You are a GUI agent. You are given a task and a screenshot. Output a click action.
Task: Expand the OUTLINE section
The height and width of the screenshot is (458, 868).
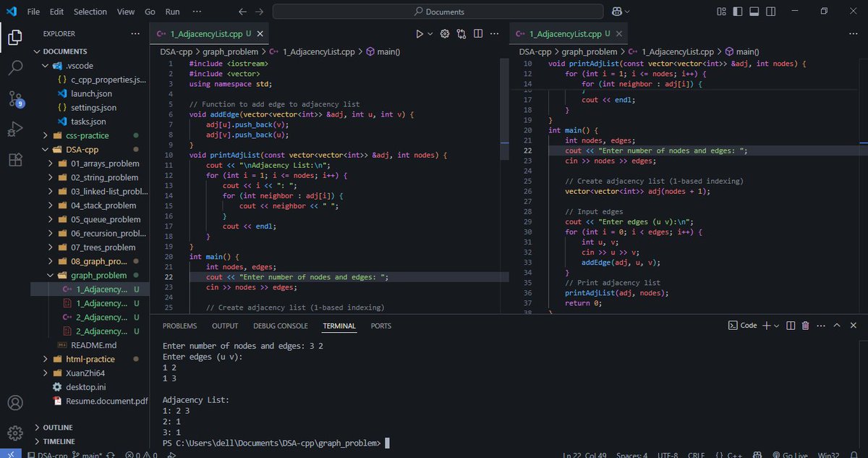(58, 428)
